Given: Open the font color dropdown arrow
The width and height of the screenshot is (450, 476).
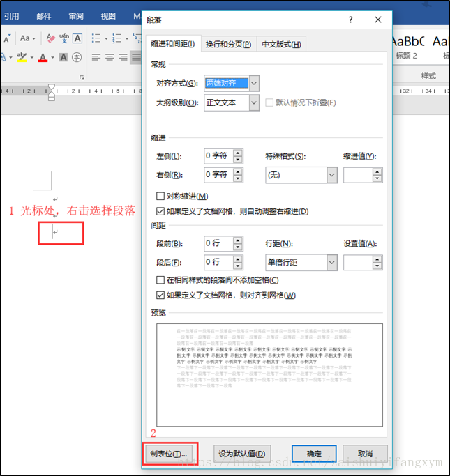Looking at the screenshot, I should [x=52, y=57].
